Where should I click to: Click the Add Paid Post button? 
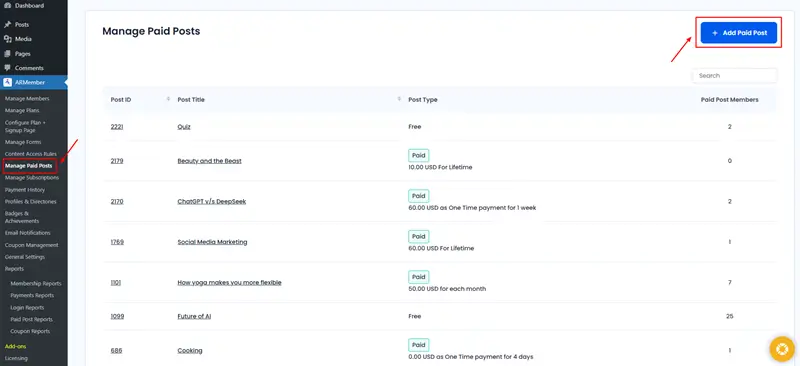[739, 33]
